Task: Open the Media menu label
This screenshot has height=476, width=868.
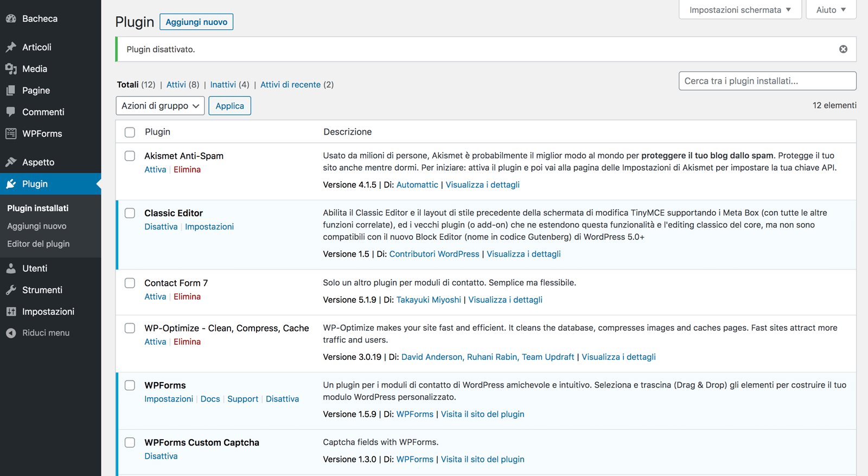Action: click(x=35, y=69)
